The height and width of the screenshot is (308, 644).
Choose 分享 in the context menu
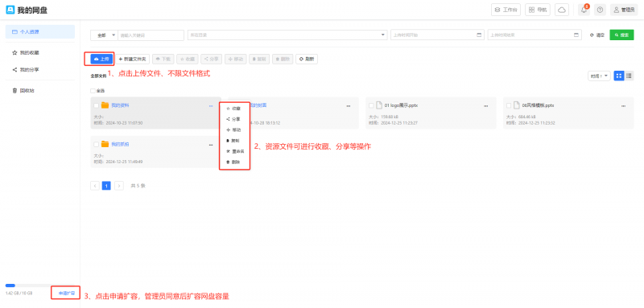coord(234,119)
